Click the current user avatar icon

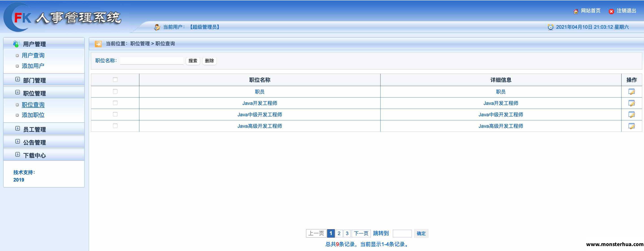[157, 27]
